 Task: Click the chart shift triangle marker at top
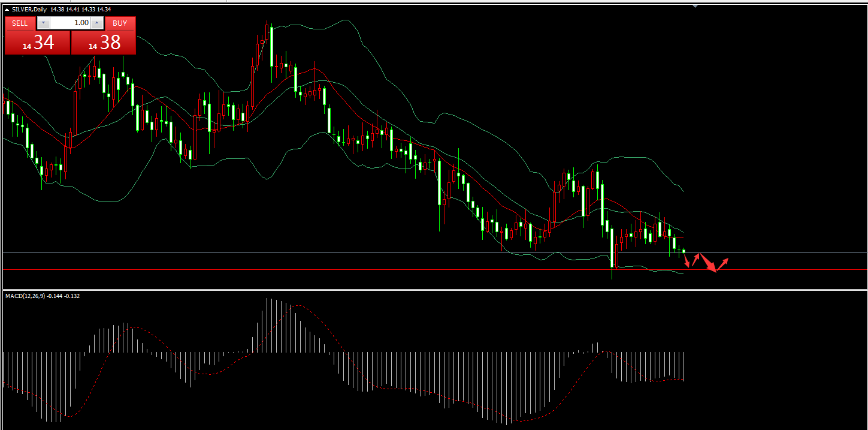pyautogui.click(x=695, y=6)
